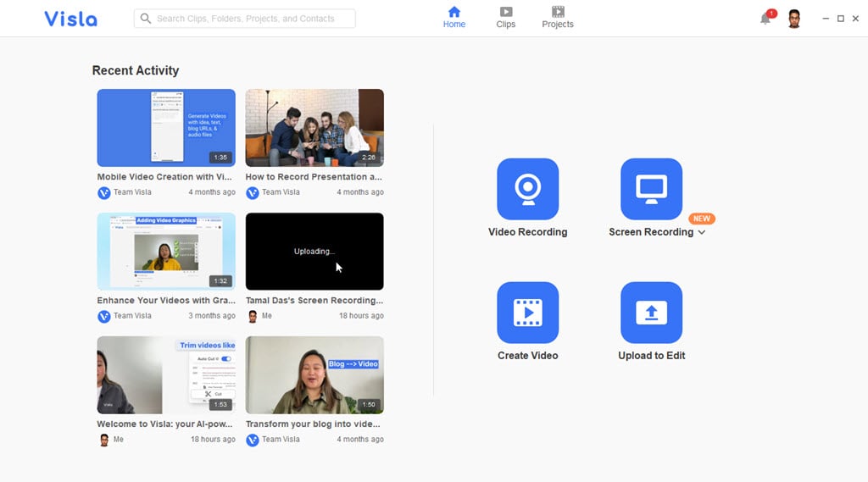Viewport: 868px width, 482px height.
Task: Click the Upload to Edit label
Action: (x=652, y=356)
